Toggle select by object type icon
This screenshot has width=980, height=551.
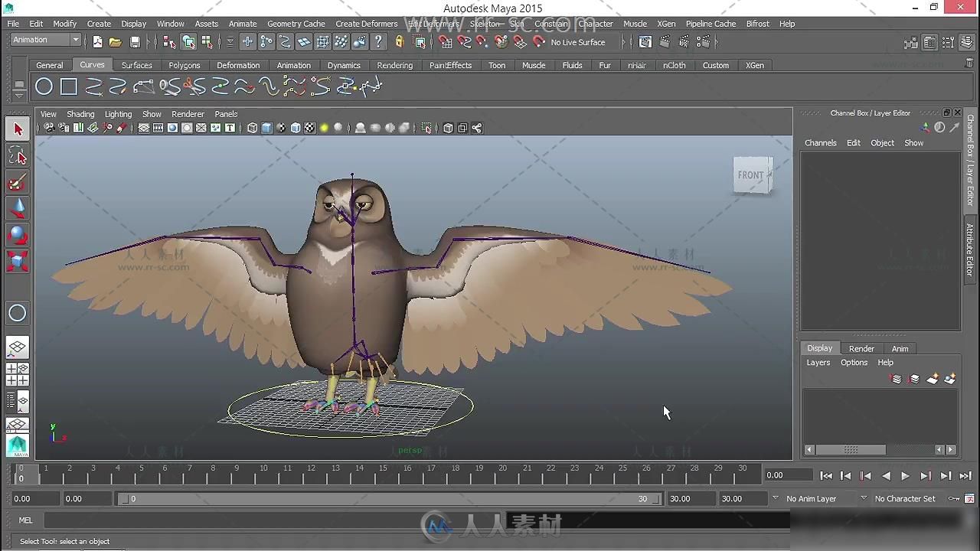(188, 42)
